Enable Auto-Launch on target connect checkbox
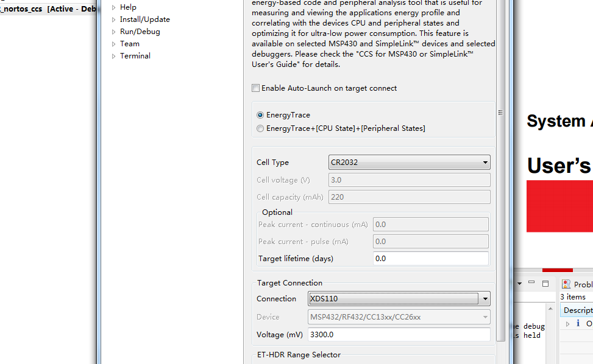 tap(255, 88)
